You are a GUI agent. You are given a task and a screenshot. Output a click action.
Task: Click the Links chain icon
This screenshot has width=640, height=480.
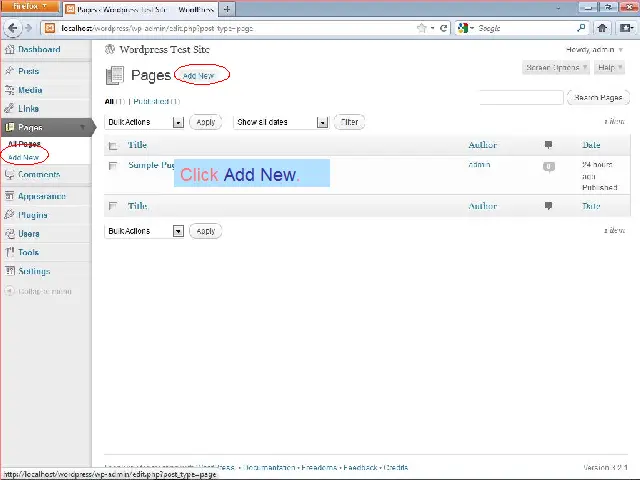(x=9, y=109)
